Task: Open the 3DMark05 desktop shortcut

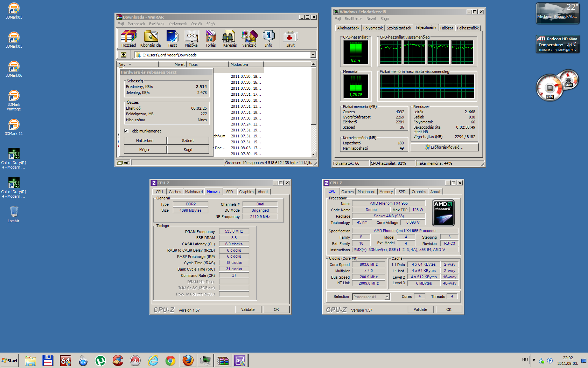Action: [14, 40]
